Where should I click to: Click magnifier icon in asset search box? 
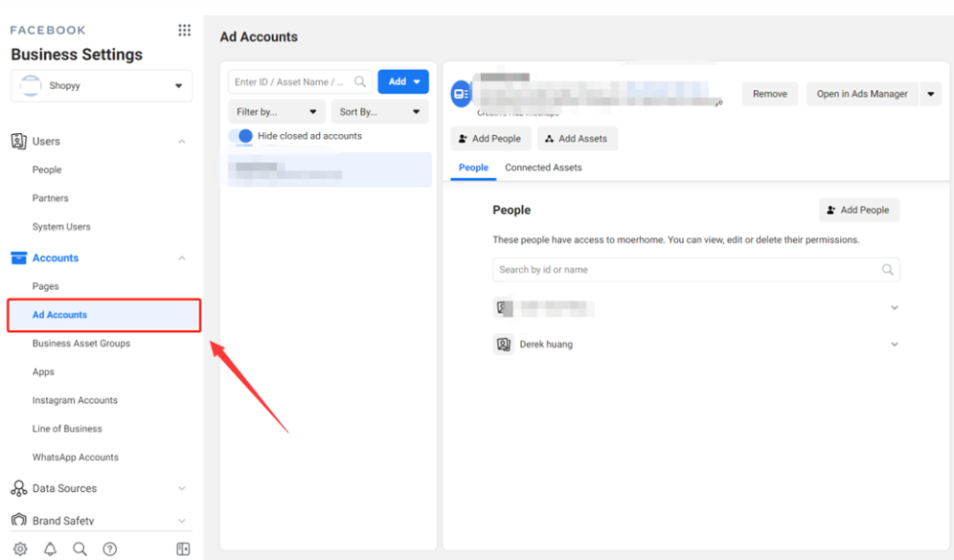click(360, 81)
